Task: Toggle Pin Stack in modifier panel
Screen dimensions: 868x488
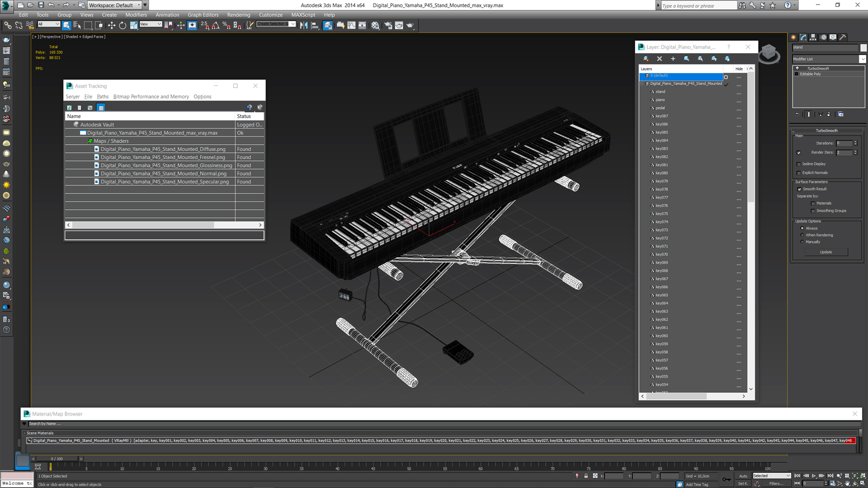Action: click(x=797, y=114)
